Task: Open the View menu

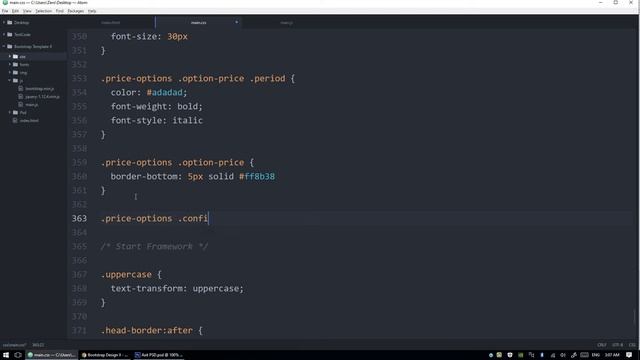Action: click(27, 11)
